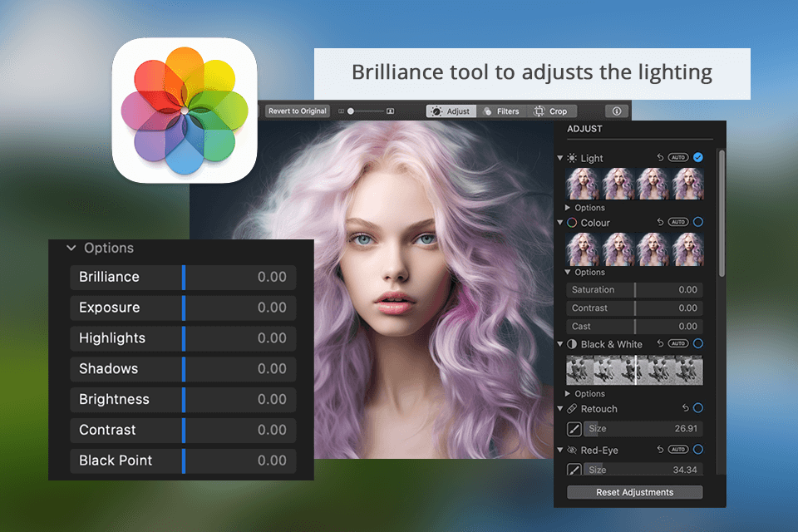
Task: Undo Colour adjustment with revert arrow
Action: coord(660,222)
